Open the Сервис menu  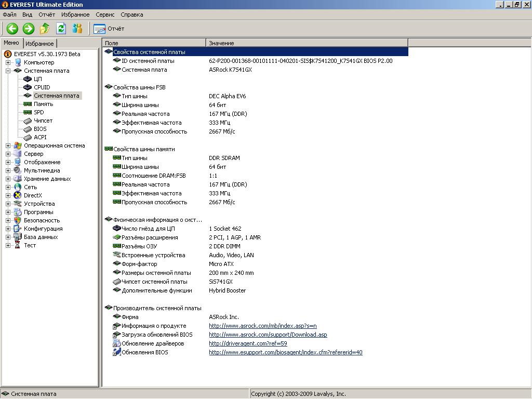coord(105,15)
